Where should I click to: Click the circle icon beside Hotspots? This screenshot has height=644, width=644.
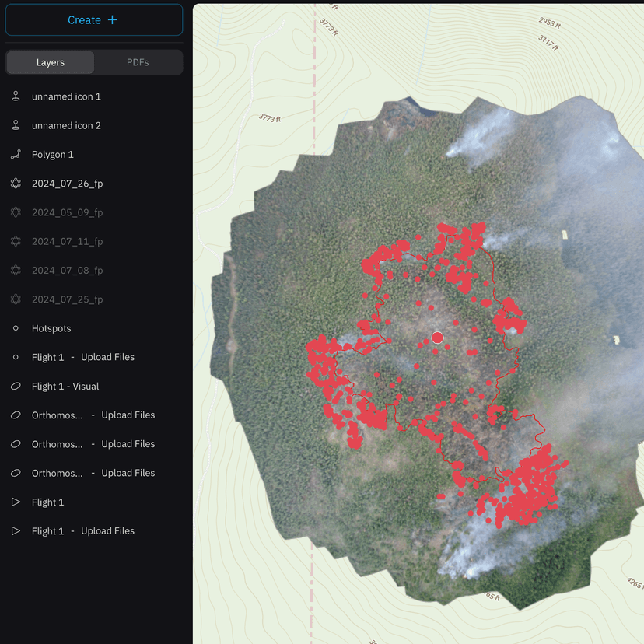pyautogui.click(x=16, y=328)
